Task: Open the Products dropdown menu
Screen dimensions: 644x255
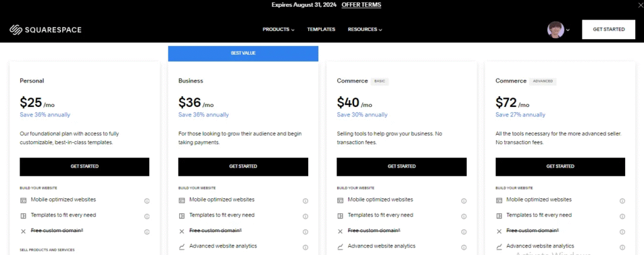Action: 278,30
